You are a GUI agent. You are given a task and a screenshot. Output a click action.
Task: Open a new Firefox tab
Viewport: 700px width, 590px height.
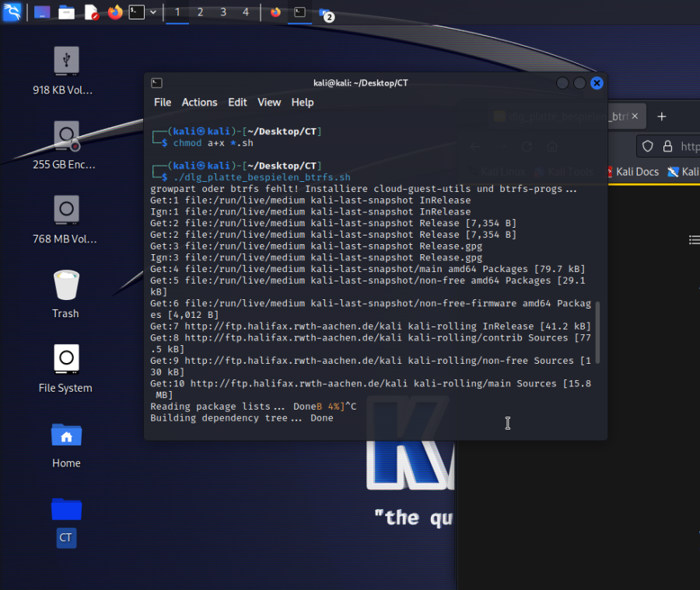662,117
